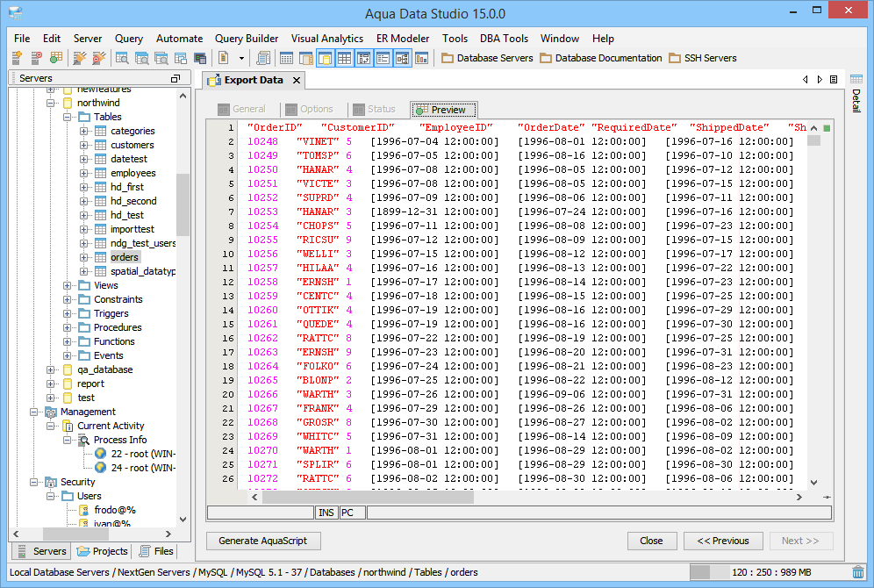Toggle the yellow database cylinder view button

(325, 57)
